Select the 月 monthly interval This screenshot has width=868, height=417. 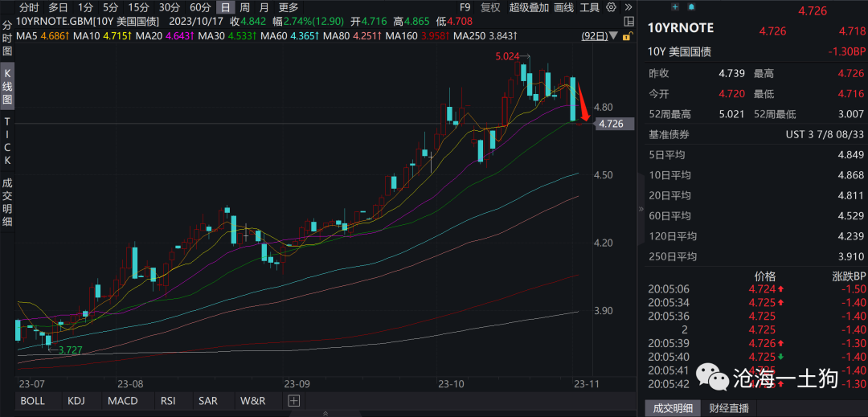[264, 7]
